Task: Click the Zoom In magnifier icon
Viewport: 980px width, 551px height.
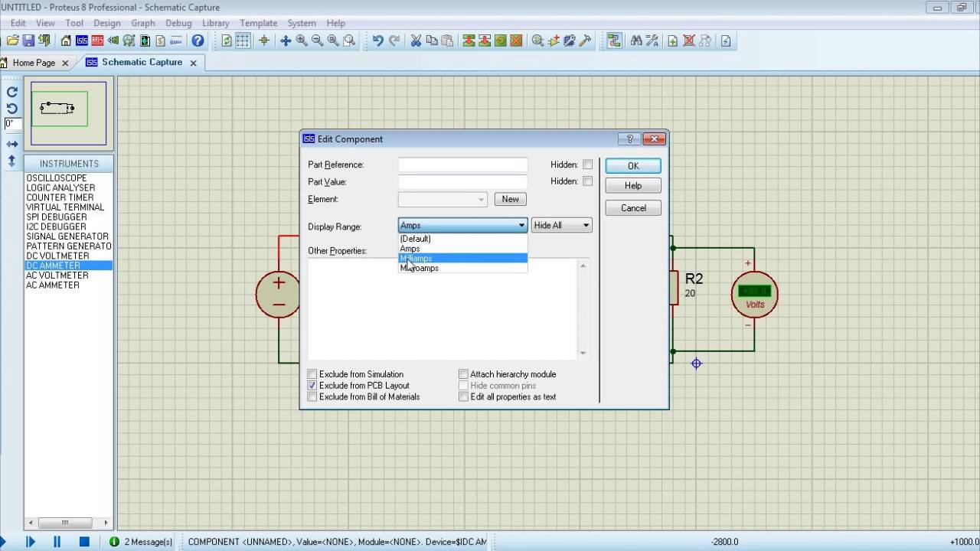Action: pos(301,41)
